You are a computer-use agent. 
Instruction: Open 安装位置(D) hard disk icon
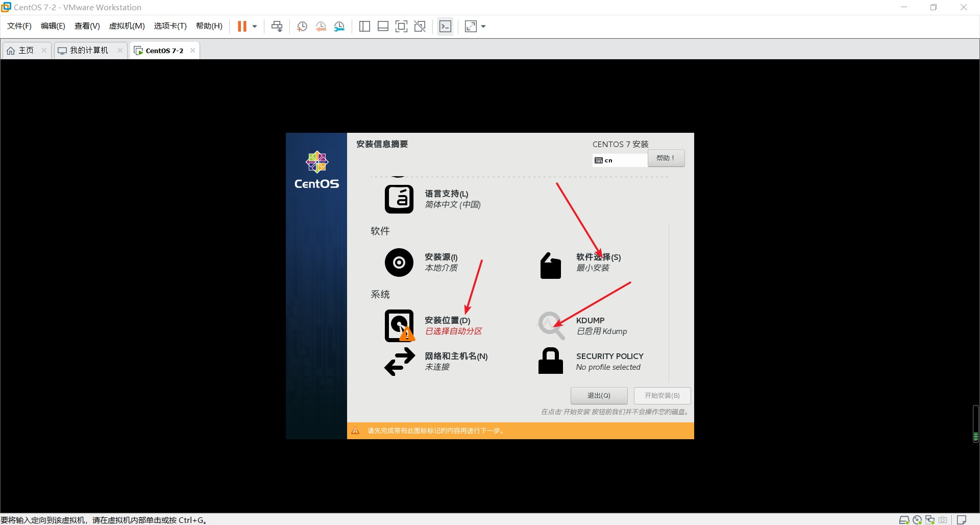399,326
